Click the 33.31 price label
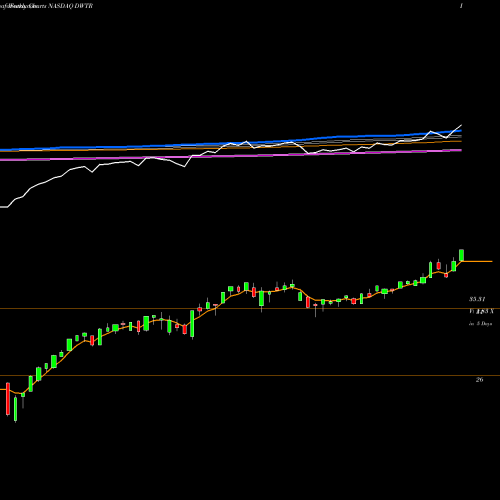500x500 pixels. click(x=477, y=299)
